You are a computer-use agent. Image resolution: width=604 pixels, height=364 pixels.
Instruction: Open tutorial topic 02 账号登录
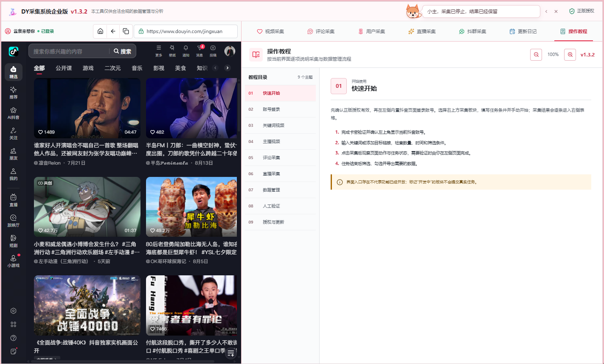[x=280, y=109]
